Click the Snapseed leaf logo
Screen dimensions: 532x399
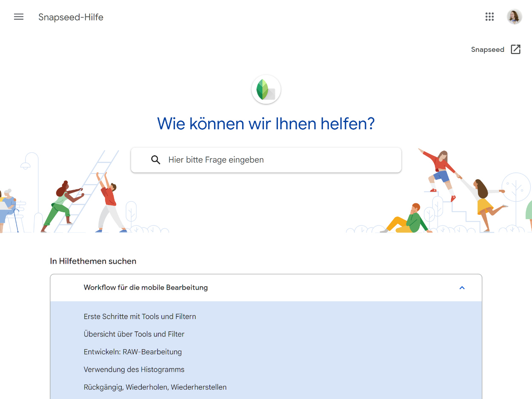(266, 89)
